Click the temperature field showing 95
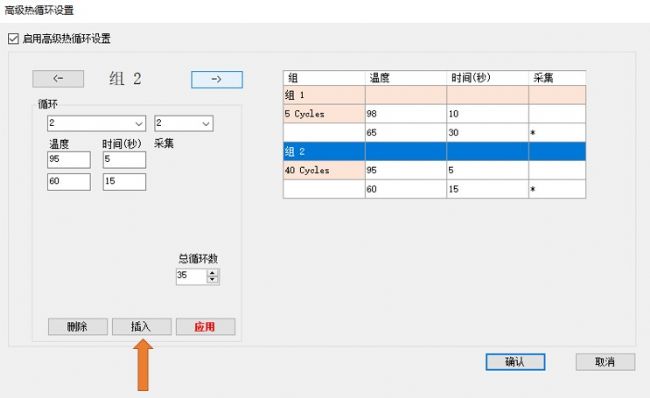Screen dimensions: 650x398 [x=69, y=160]
